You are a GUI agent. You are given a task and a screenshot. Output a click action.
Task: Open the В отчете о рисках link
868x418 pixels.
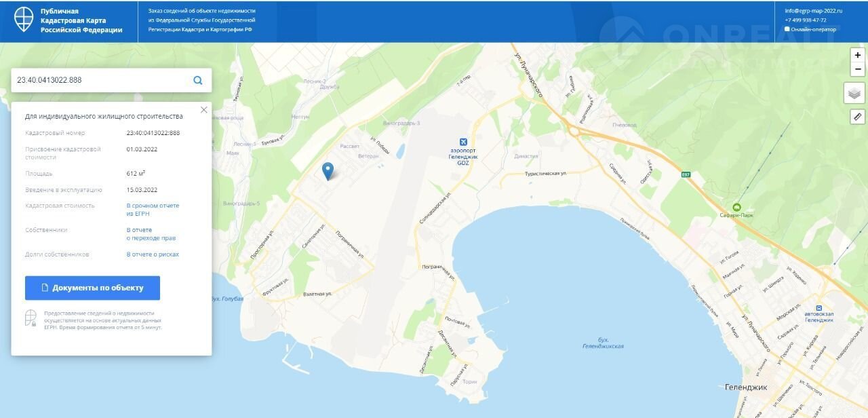point(153,254)
